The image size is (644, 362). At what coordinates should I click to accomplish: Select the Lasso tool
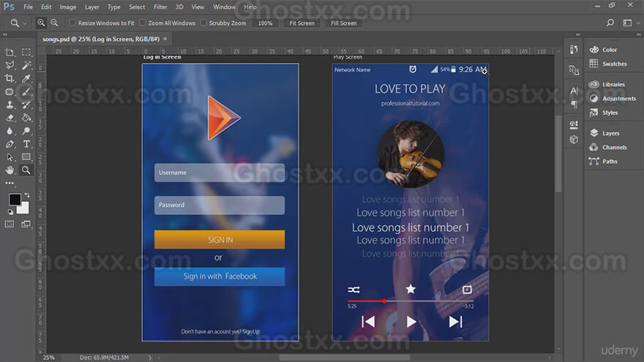[x=10, y=65]
